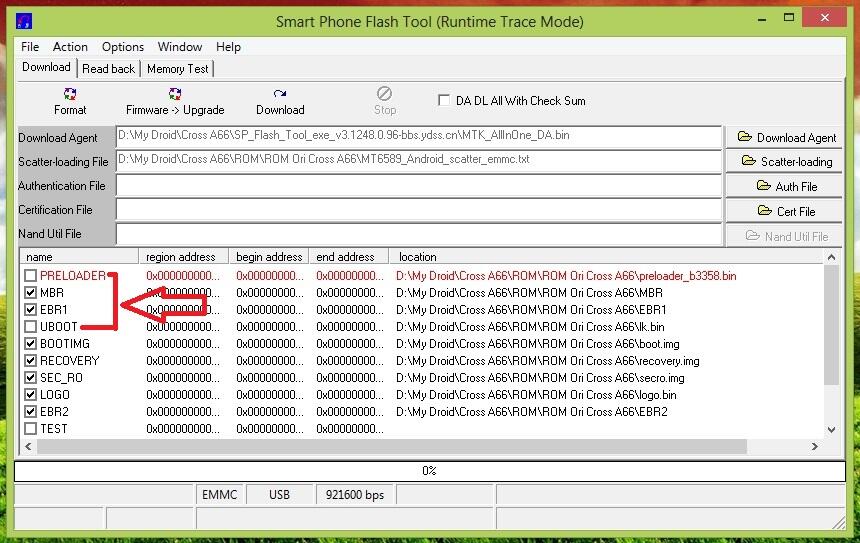Close the Smart Phone Flash Tool window
Image resolution: width=860 pixels, height=543 pixels.
coord(824,18)
